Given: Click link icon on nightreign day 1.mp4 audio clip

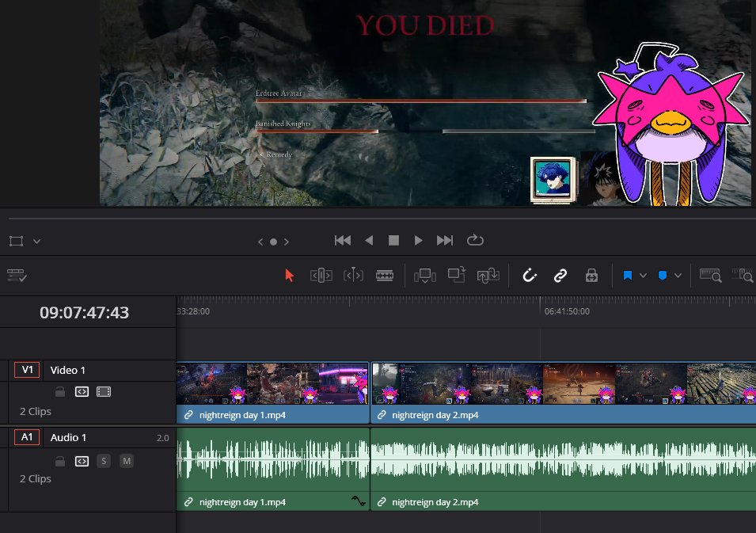Looking at the screenshot, I should (188, 502).
